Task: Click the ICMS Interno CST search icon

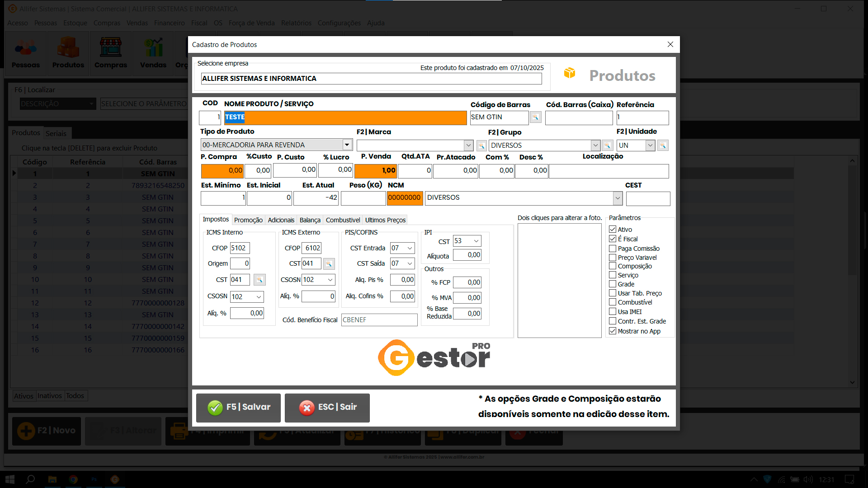Action: click(259, 280)
